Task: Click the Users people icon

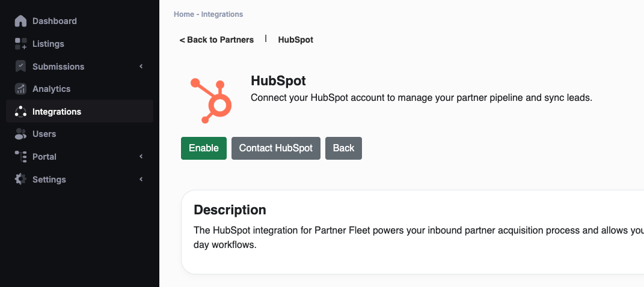Action: [x=20, y=134]
